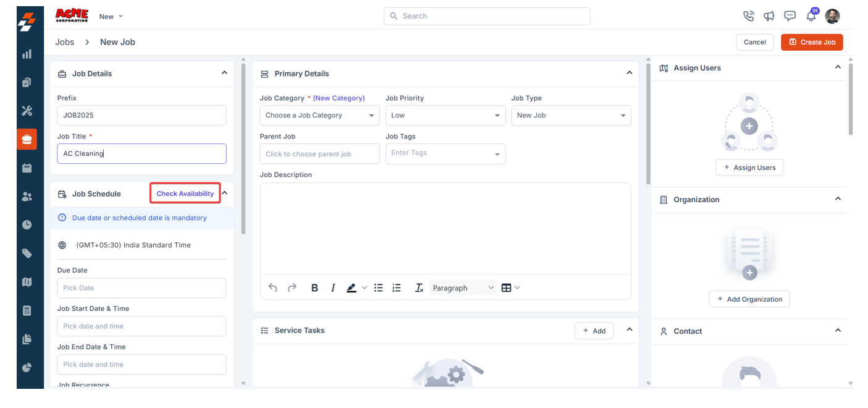868x408 pixels.
Task: Click the Parent Job chooser field
Action: pos(319,153)
